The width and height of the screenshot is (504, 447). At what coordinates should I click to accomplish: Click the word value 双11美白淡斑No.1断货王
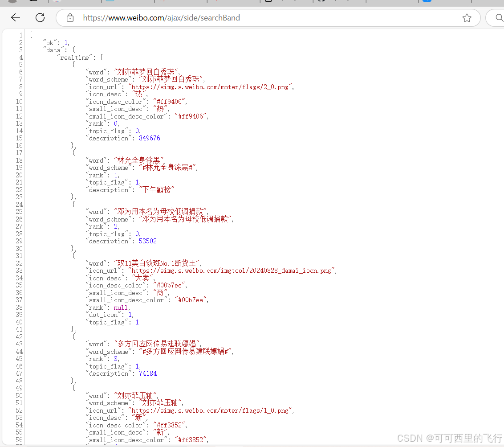tap(158, 263)
